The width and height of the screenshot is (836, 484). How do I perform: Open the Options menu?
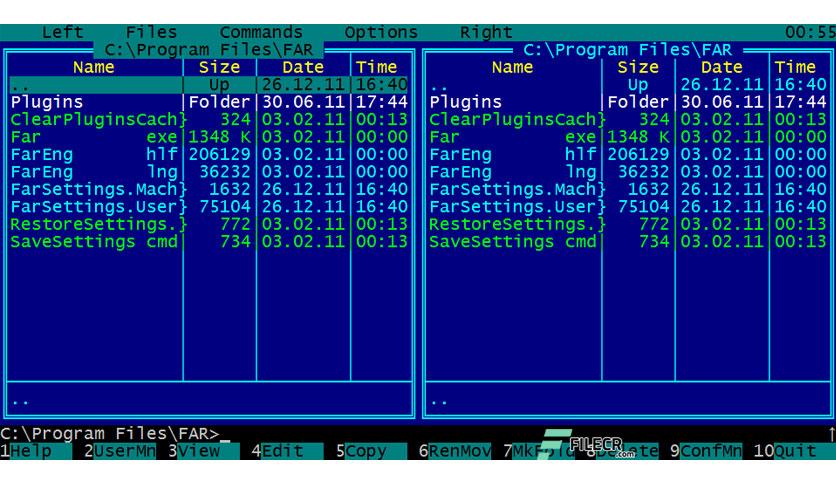(381, 32)
